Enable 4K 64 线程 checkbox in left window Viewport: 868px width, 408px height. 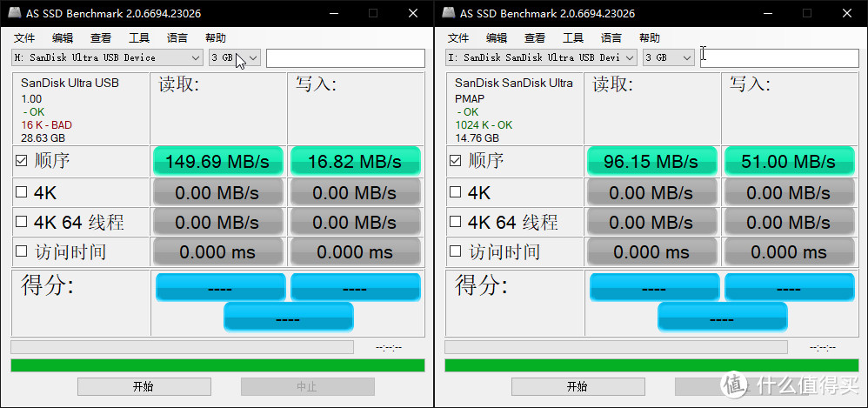21,222
